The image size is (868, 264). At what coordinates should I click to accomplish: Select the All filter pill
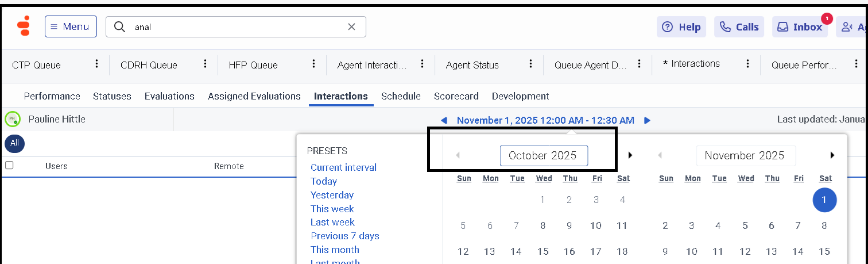(x=14, y=143)
